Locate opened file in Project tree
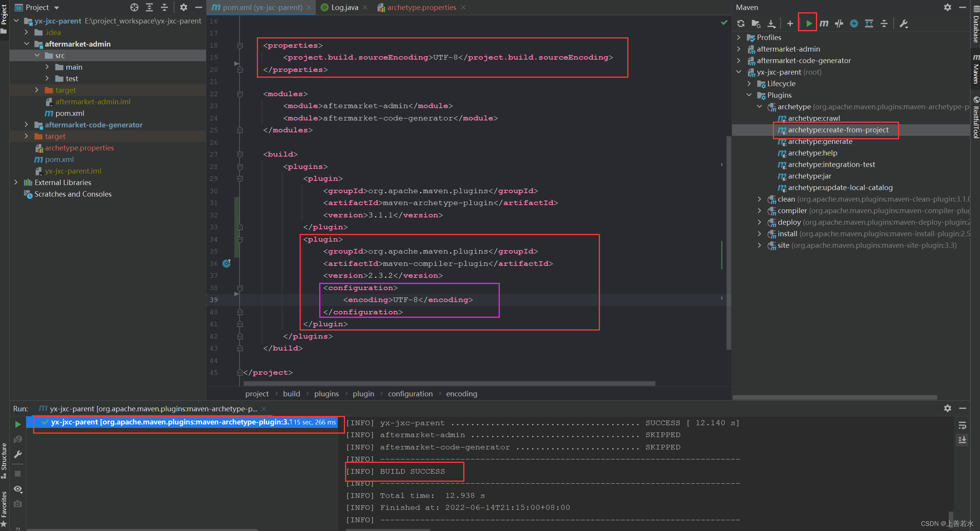The image size is (980, 531). (134, 7)
